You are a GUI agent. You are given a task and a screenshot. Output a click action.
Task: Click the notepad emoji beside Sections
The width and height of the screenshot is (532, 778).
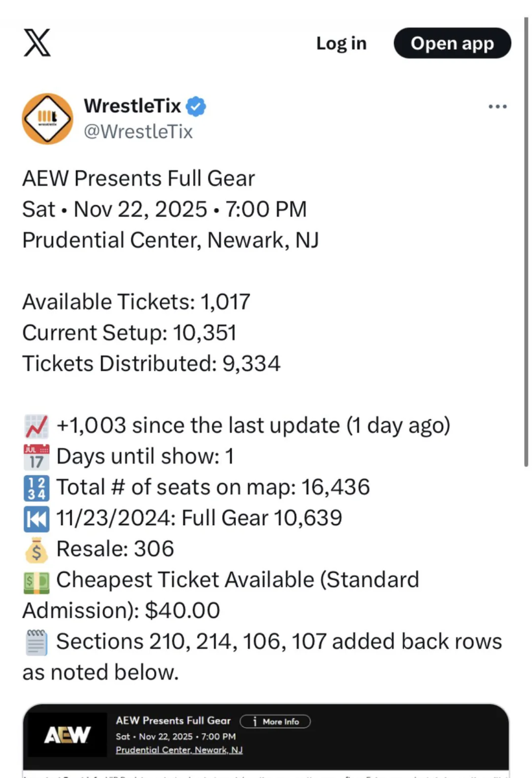click(36, 642)
